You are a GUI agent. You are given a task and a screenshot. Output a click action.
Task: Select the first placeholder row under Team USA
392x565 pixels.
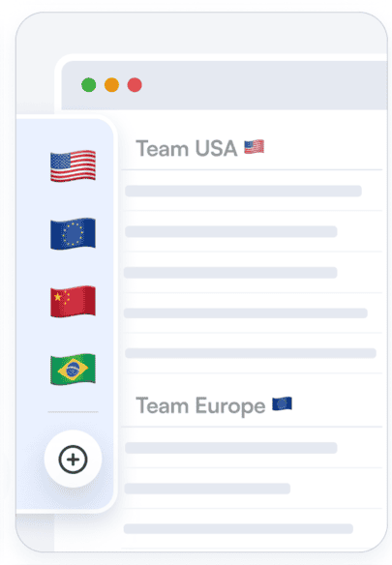click(x=243, y=191)
